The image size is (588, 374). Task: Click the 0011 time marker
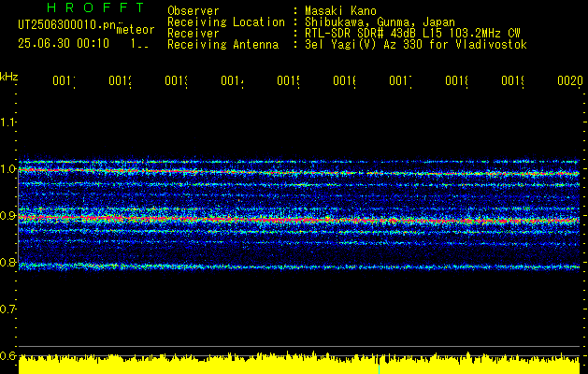click(64, 80)
